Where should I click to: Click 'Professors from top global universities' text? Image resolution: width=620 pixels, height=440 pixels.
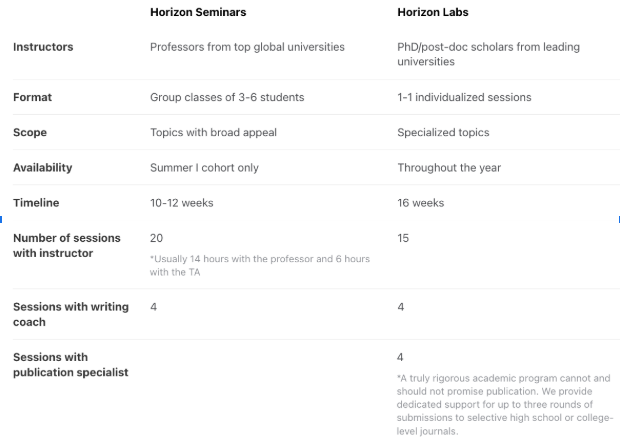247,47
